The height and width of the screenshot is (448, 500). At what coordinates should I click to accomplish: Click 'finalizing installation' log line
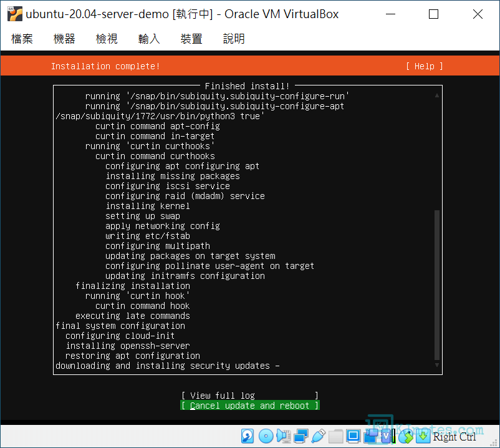(133, 286)
